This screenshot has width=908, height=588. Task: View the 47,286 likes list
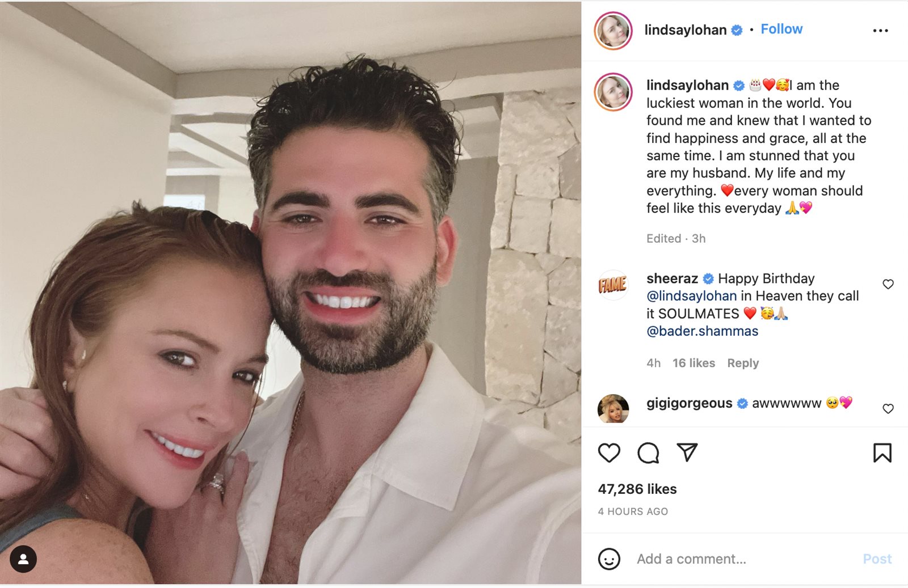[637, 489]
